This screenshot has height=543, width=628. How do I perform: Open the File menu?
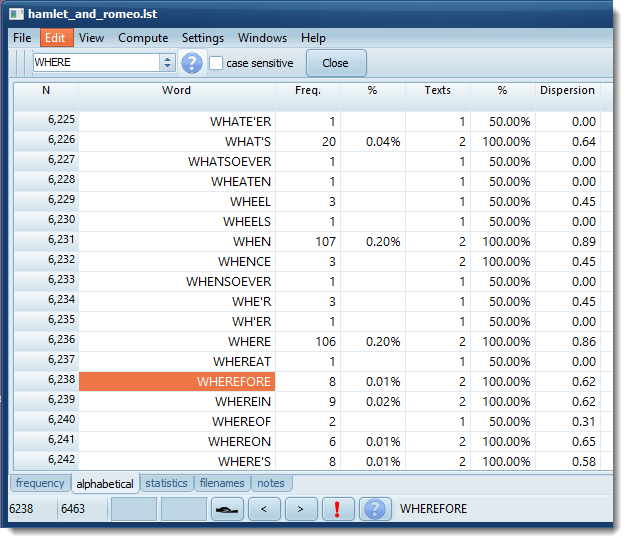(x=22, y=38)
